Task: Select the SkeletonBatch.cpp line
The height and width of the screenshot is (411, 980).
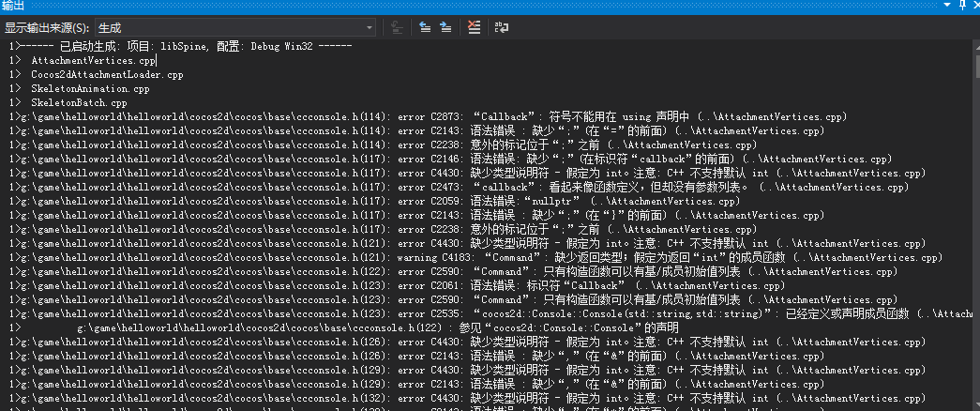Action: click(68, 102)
